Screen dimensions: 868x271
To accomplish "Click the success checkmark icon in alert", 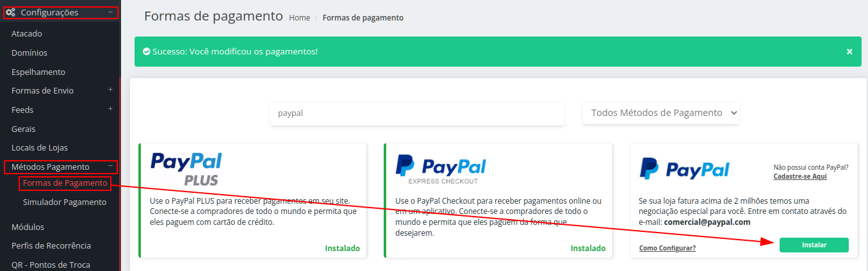I will pos(147,51).
